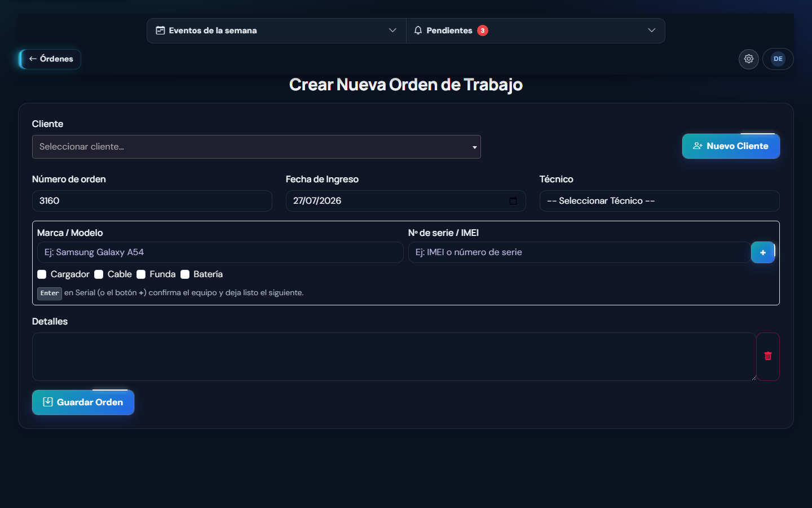Open the Seleccionar cliente dropdown
The height and width of the screenshot is (508, 812).
257,147
